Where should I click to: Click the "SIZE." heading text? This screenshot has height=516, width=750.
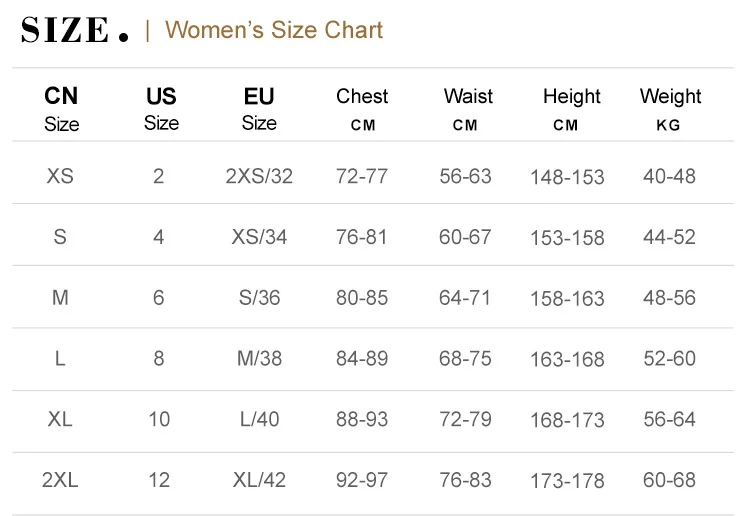click(x=75, y=30)
